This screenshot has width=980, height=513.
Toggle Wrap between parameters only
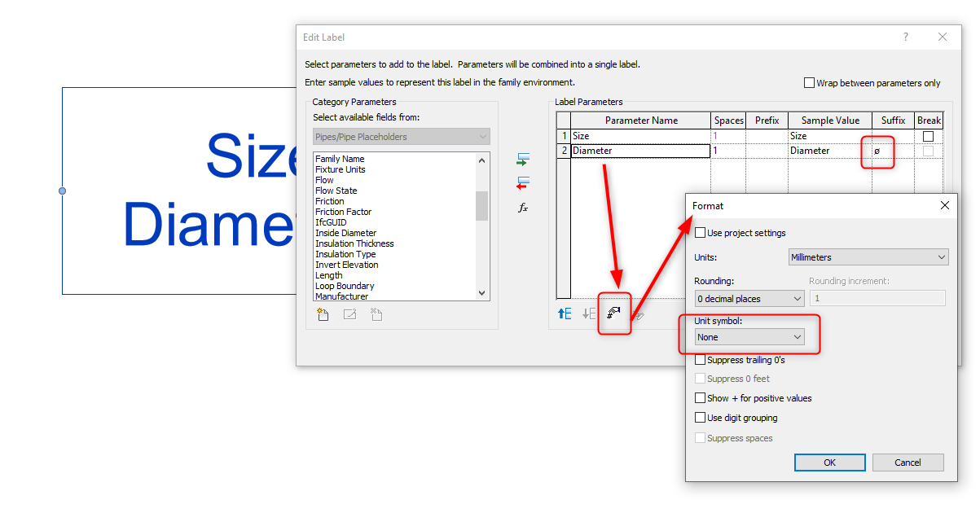click(x=809, y=81)
